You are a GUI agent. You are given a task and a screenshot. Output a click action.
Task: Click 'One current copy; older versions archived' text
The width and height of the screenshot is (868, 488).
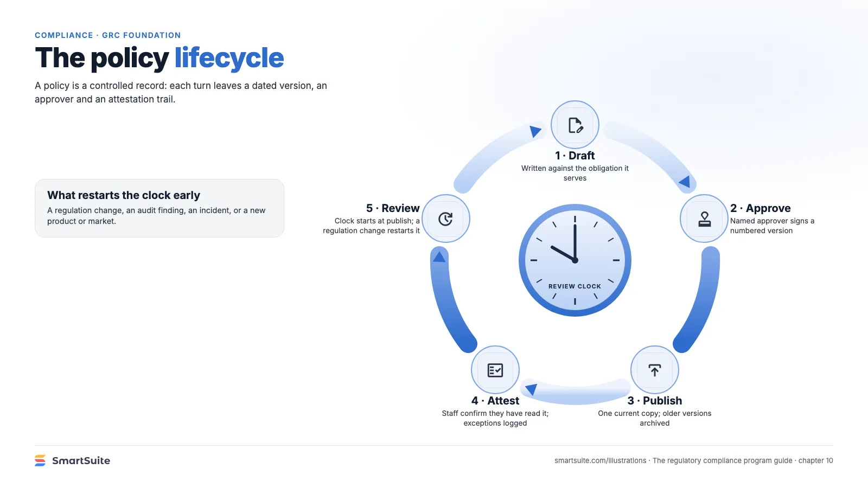tap(655, 418)
